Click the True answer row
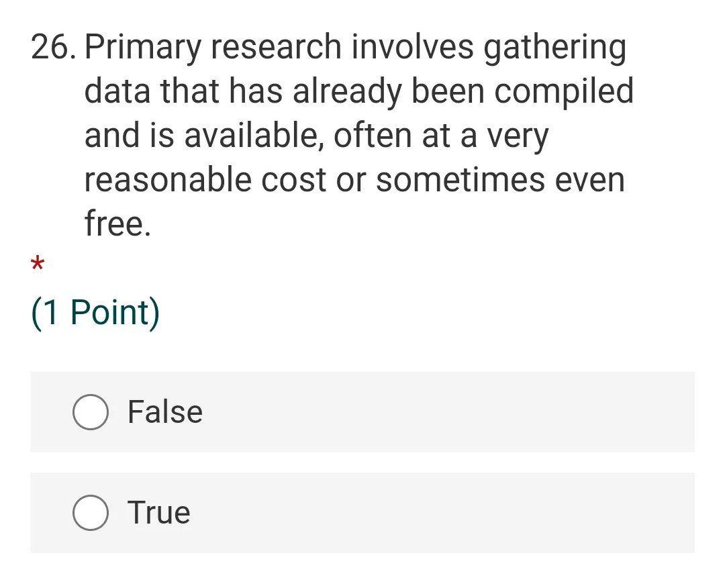The width and height of the screenshot is (725, 588). (362, 512)
